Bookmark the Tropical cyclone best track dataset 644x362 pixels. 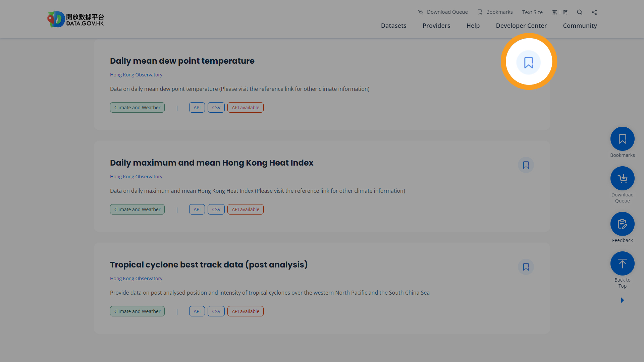pyautogui.click(x=526, y=267)
